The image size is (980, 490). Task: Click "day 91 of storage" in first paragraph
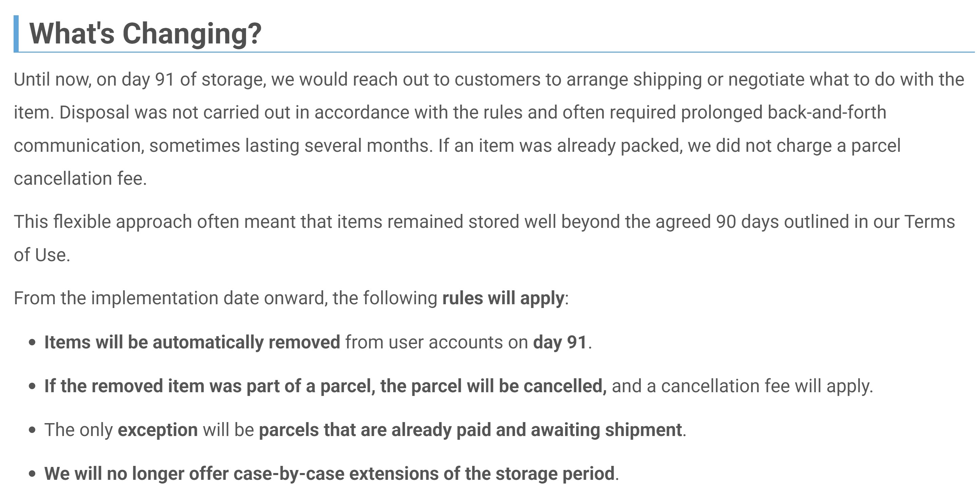[x=193, y=79]
